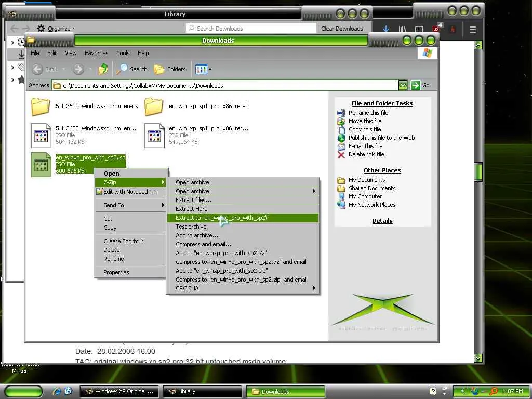Viewport: 532px width, 399px height.
Task: Click the first Open archive entry
Action: point(243,182)
